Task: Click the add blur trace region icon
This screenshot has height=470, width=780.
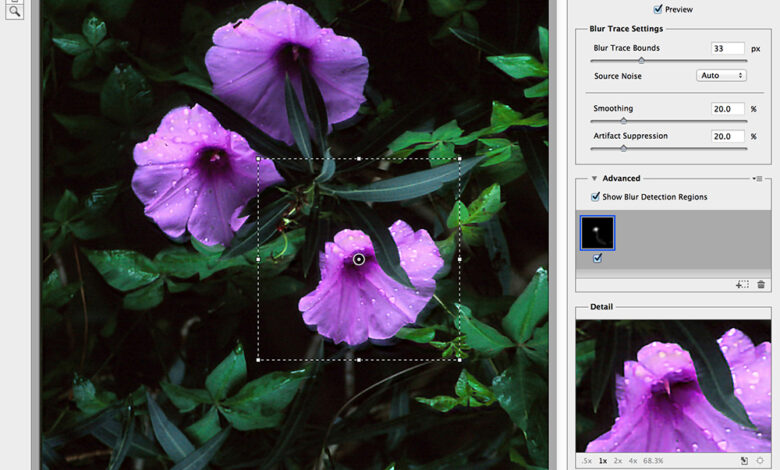Action: 742,285
